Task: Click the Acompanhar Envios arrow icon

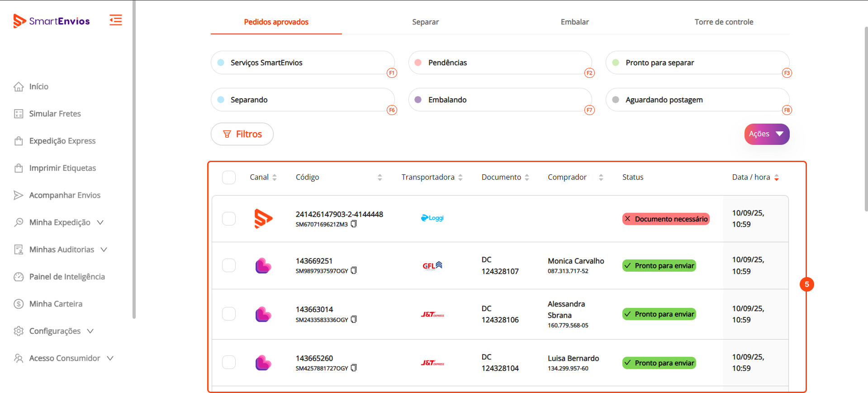Action: coord(19,195)
